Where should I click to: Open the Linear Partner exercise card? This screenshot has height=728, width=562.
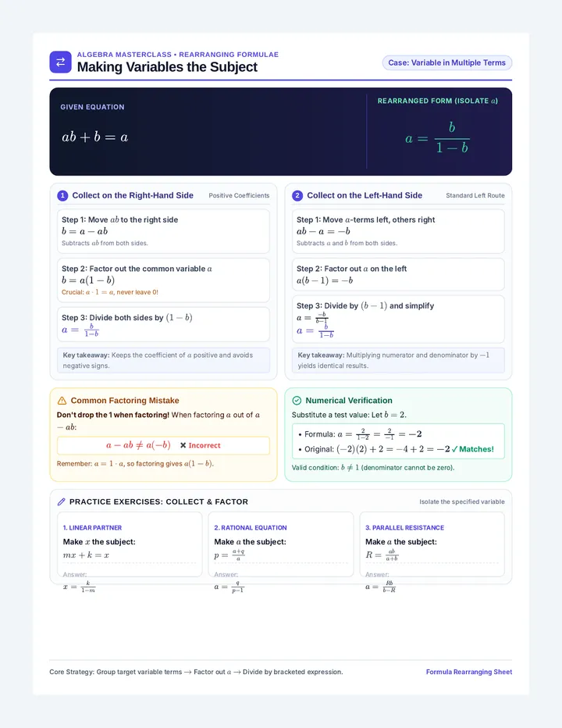[130, 544]
